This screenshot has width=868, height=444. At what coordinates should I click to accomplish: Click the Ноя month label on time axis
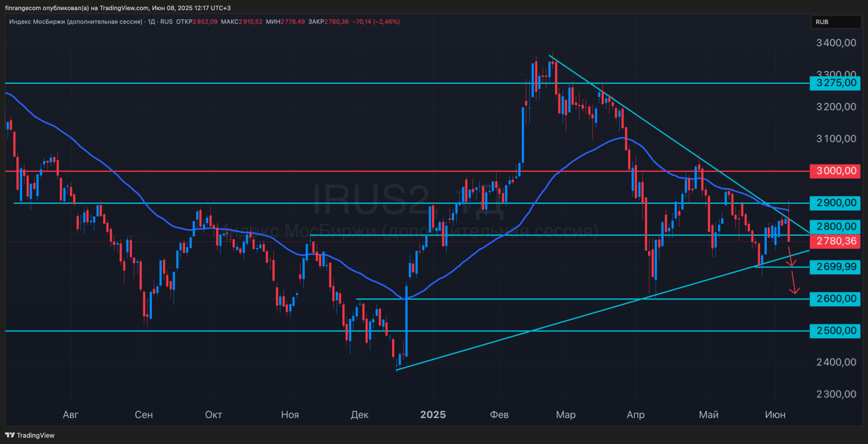point(290,415)
